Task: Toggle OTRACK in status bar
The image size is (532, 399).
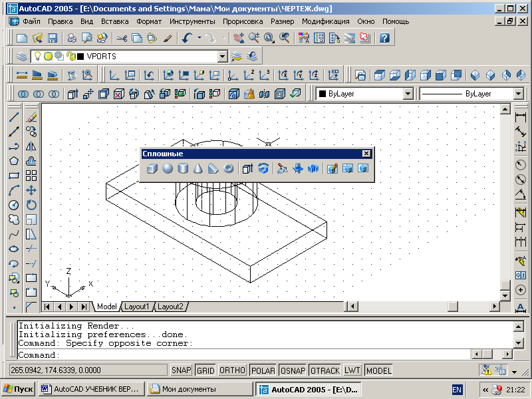Action: click(x=325, y=370)
